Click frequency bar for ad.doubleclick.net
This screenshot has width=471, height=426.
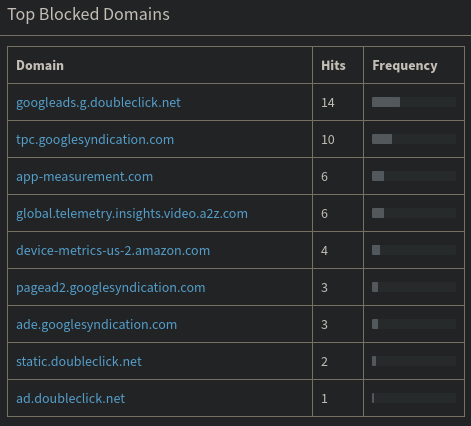tap(414, 398)
